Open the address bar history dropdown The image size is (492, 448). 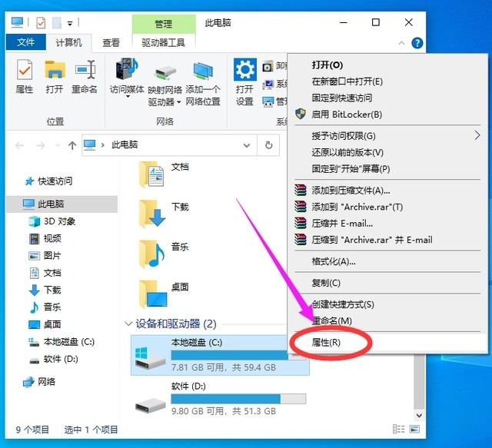pyautogui.click(x=247, y=145)
